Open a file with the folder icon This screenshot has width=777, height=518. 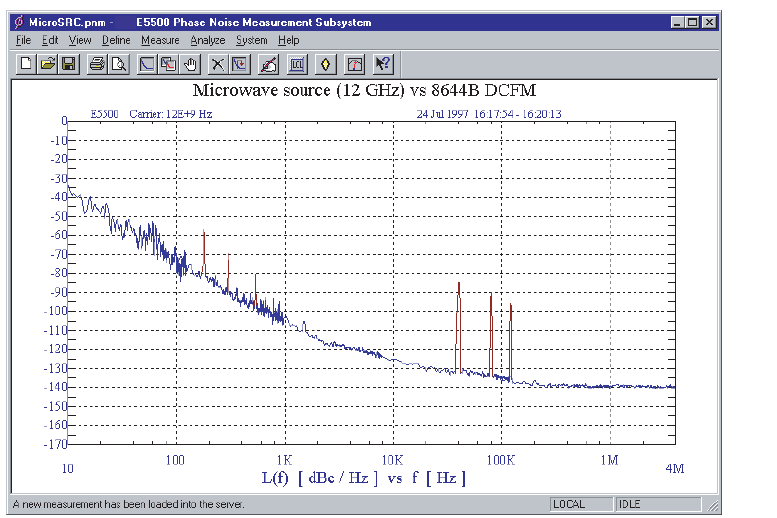[46, 64]
